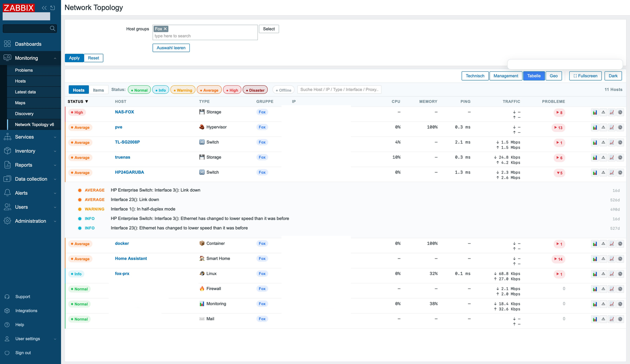Click the Auswahl leeren button
This screenshot has height=364, width=630.
tap(171, 48)
